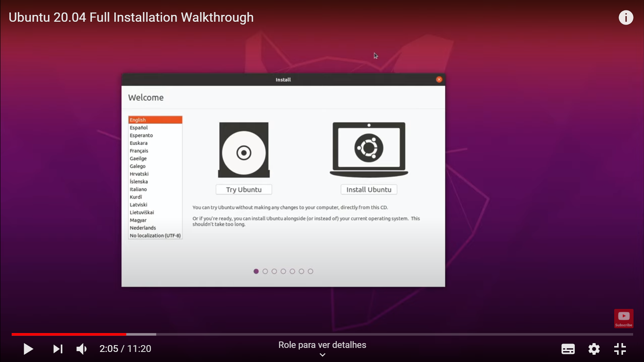This screenshot has height=362, width=644.
Task: Select Magyar in the language list
Action: pos(155,220)
